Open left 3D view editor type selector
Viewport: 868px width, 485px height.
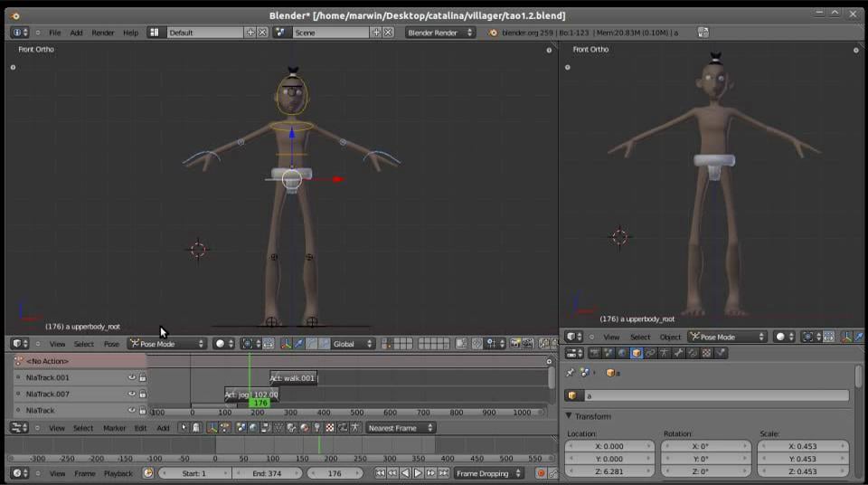19,344
